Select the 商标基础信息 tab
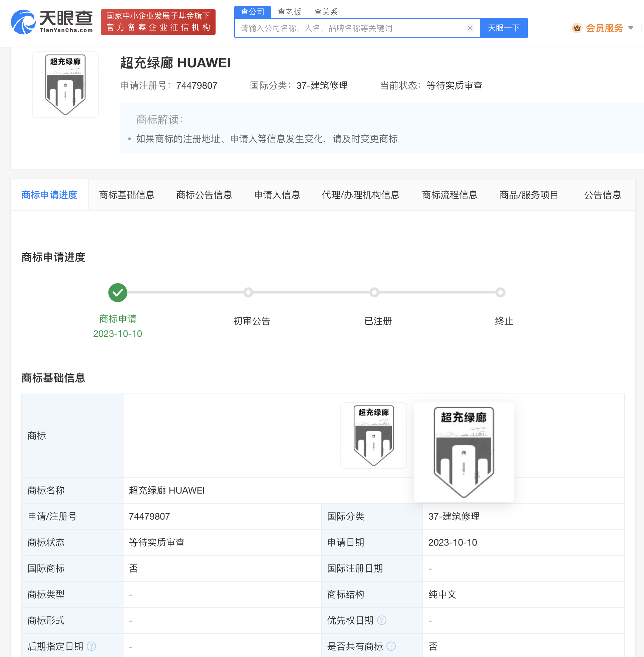The width and height of the screenshot is (644, 657). (x=127, y=195)
